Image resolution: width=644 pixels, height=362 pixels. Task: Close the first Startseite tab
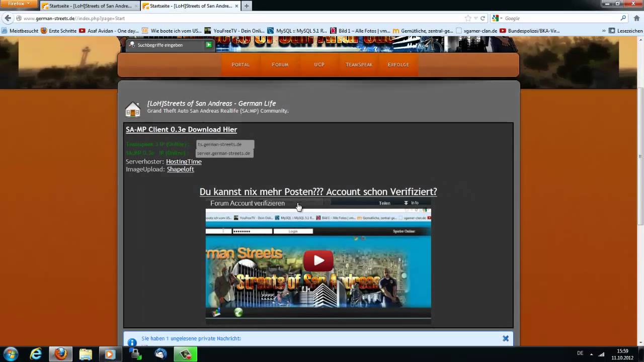point(136,7)
